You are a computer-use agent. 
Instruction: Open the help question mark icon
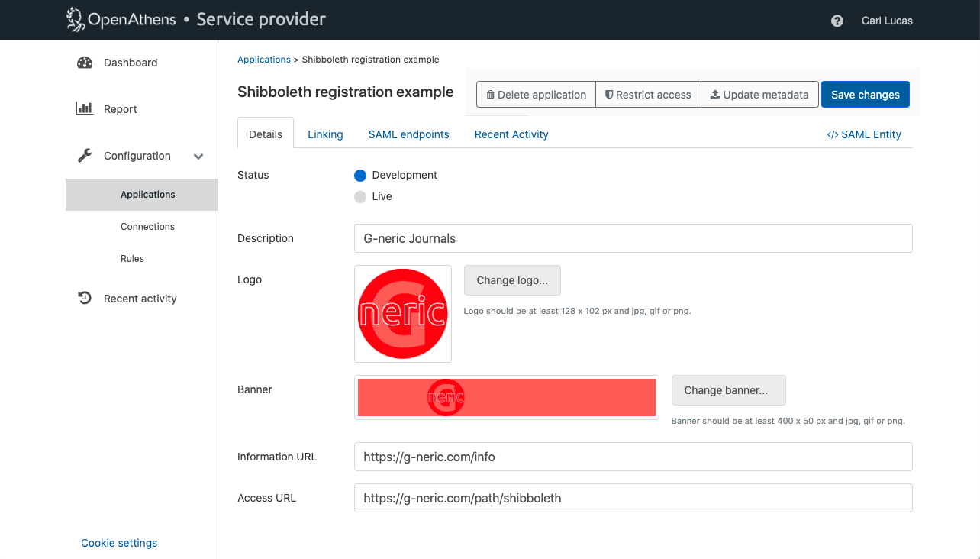[x=837, y=21]
